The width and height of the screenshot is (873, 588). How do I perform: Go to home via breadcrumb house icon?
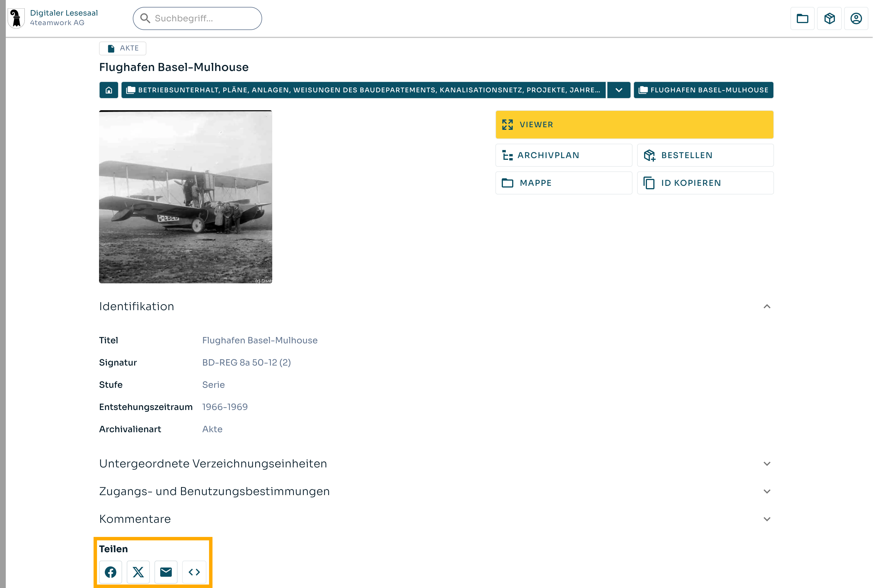(x=109, y=90)
